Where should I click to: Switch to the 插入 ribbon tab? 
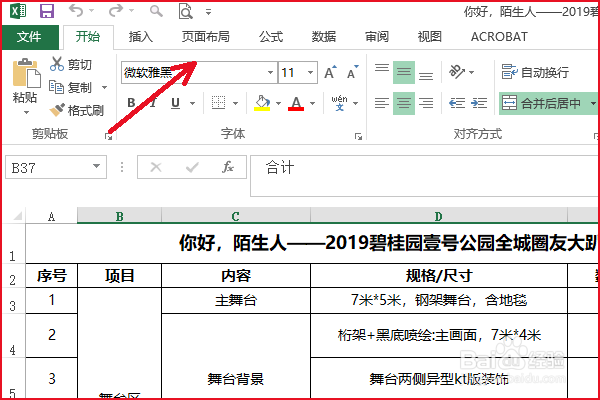[141, 37]
